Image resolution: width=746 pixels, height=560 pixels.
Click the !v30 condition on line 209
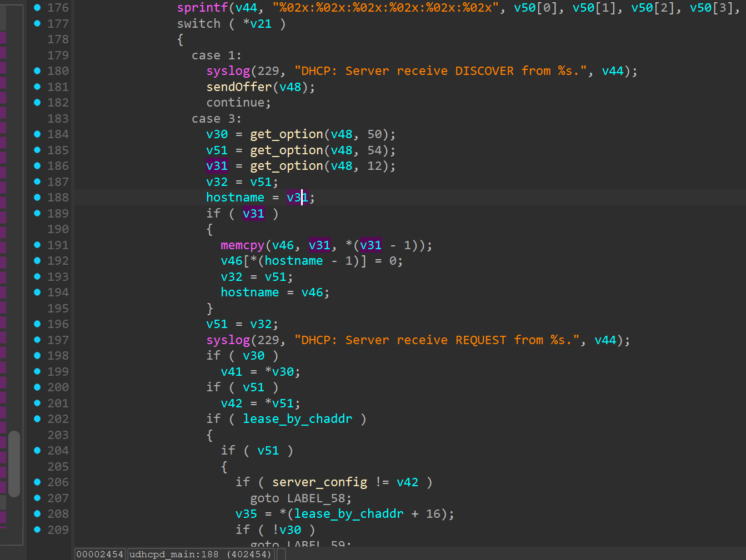coord(287,530)
